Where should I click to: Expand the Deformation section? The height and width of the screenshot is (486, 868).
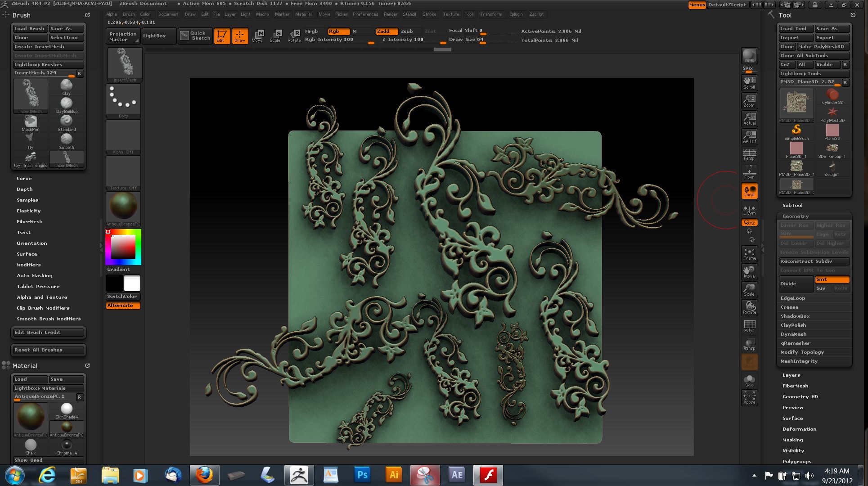pyautogui.click(x=799, y=429)
